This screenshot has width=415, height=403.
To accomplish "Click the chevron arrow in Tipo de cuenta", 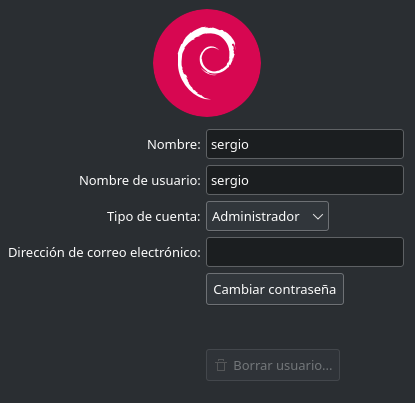I will coord(318,217).
